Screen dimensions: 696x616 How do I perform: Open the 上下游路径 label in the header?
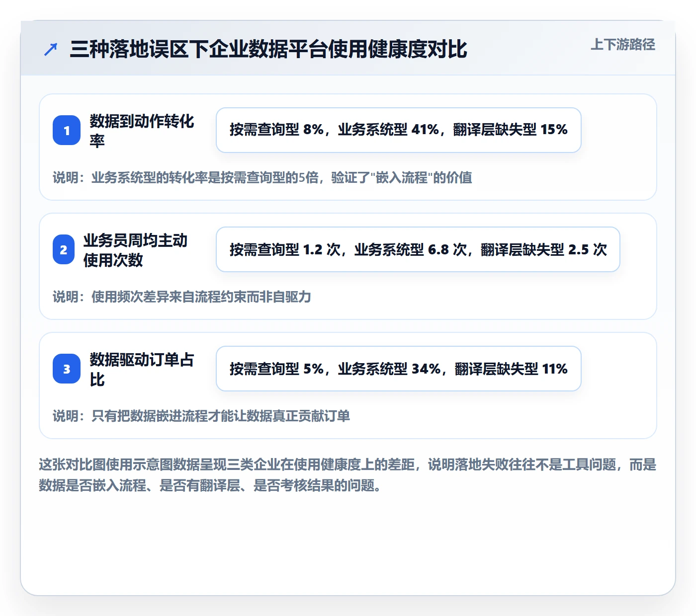(623, 45)
